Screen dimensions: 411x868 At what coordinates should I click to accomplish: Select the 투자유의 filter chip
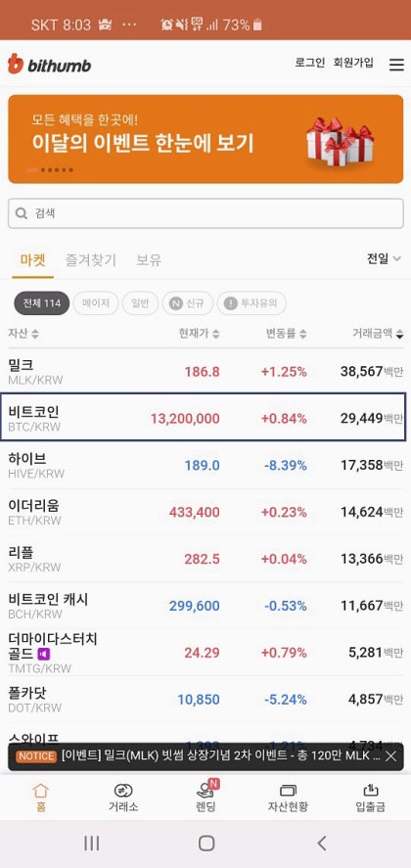tap(251, 303)
